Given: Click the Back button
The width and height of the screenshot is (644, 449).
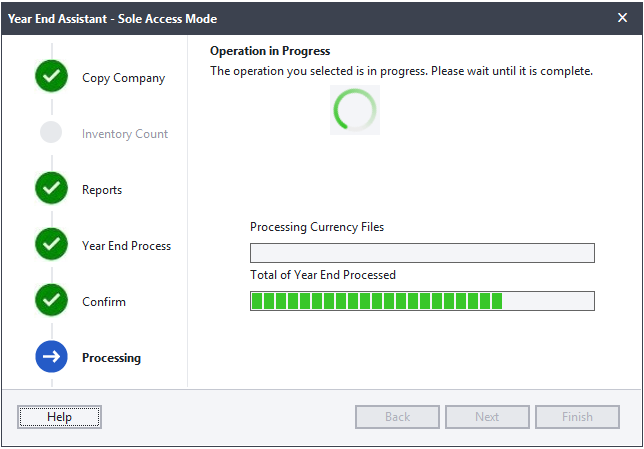Looking at the screenshot, I should pos(397,417).
